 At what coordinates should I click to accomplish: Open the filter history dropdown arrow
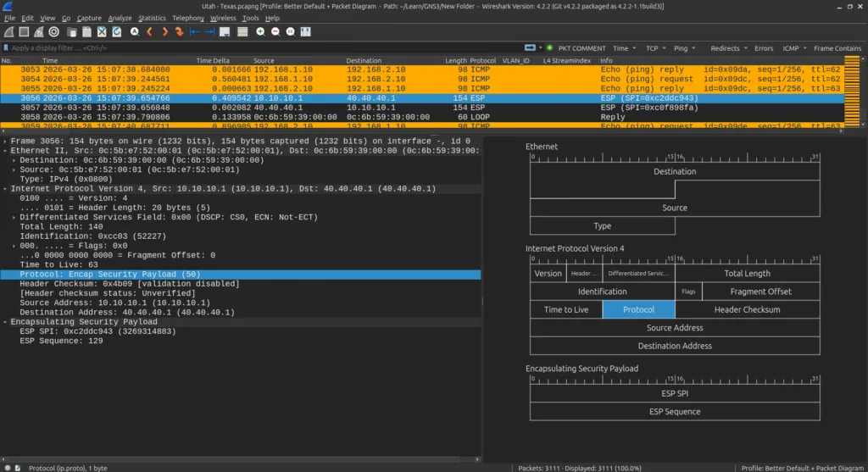541,48
